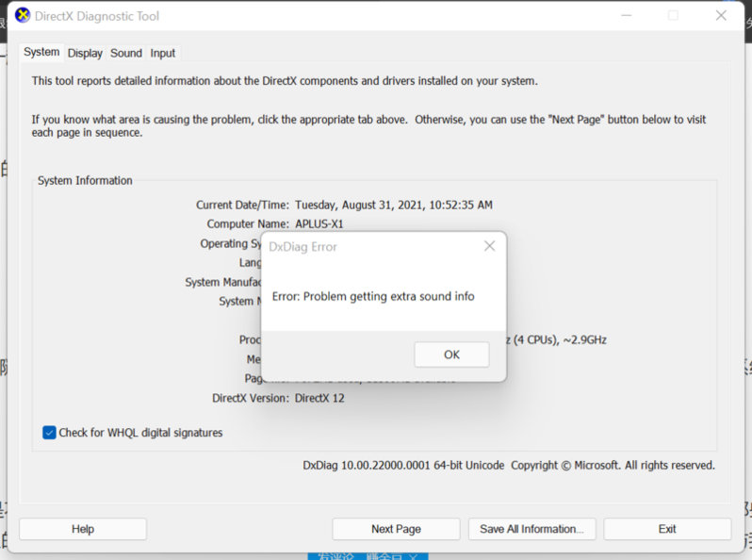Image resolution: width=752 pixels, height=560 pixels.
Task: Click the Help button
Action: 83,529
